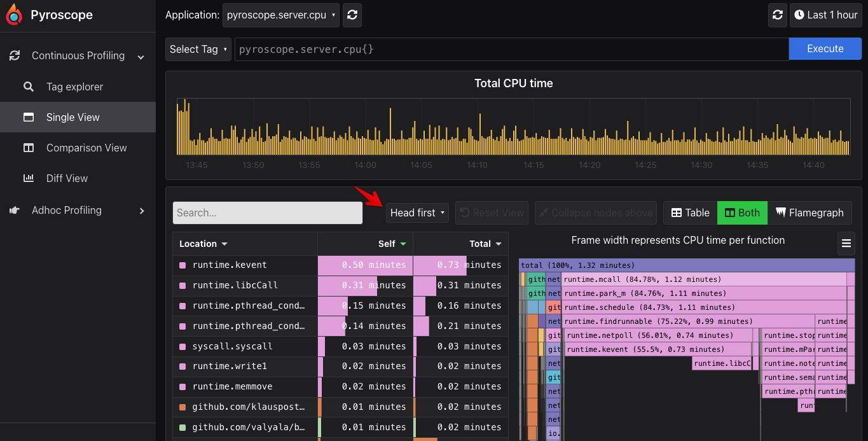This screenshot has height=441, width=868.
Task: Open the pyroscope.server.cpu application dropdown
Action: coord(282,15)
